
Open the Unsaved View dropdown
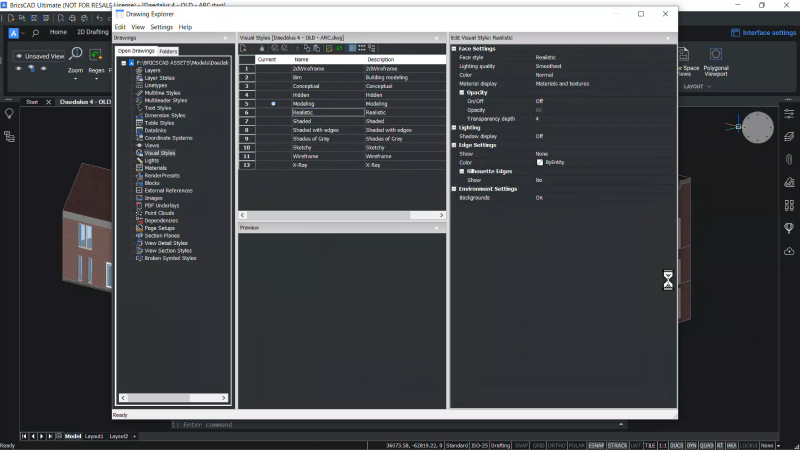(40, 56)
